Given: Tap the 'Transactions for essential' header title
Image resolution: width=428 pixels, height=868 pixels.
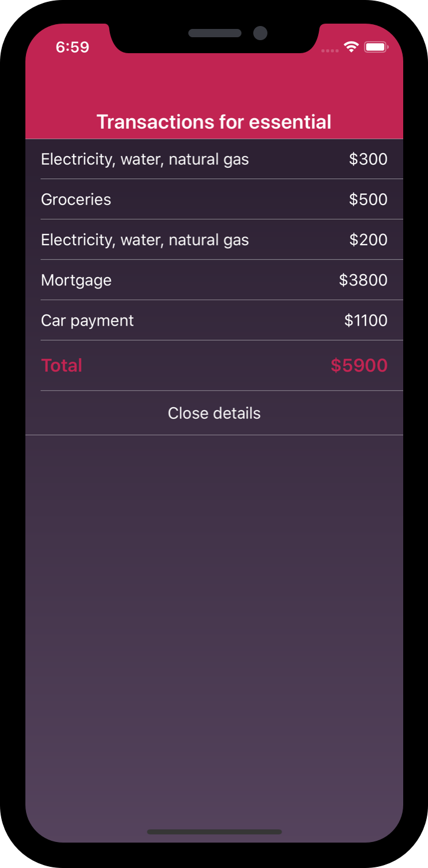Looking at the screenshot, I should coord(214,122).
